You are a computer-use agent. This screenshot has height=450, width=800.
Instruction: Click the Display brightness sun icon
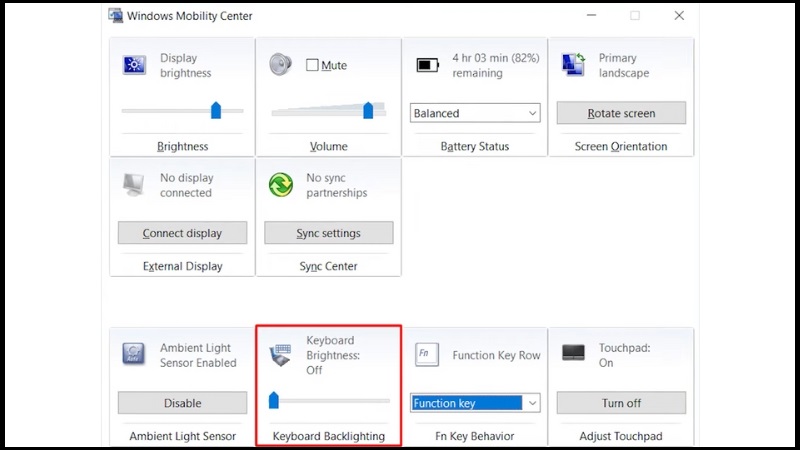(x=134, y=65)
